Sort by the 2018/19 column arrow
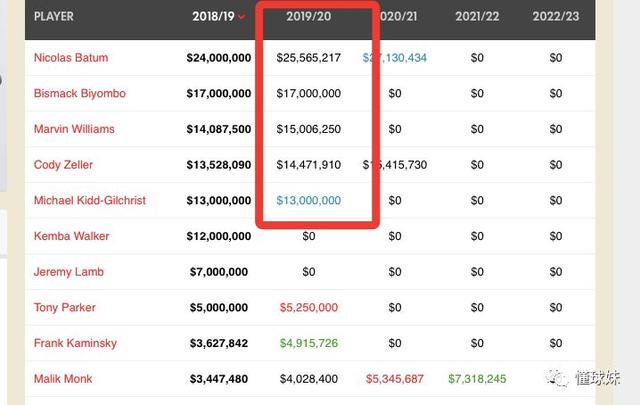This screenshot has height=405, width=640. [241, 17]
